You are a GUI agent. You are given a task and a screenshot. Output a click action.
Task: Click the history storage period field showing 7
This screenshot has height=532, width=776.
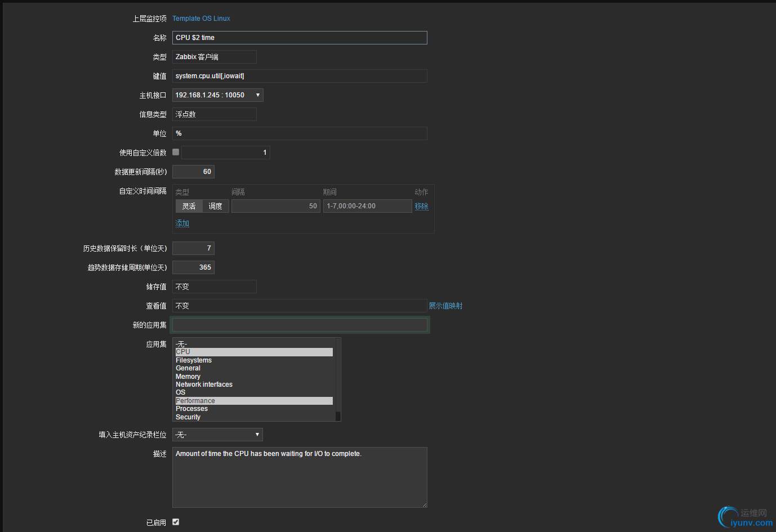point(193,248)
